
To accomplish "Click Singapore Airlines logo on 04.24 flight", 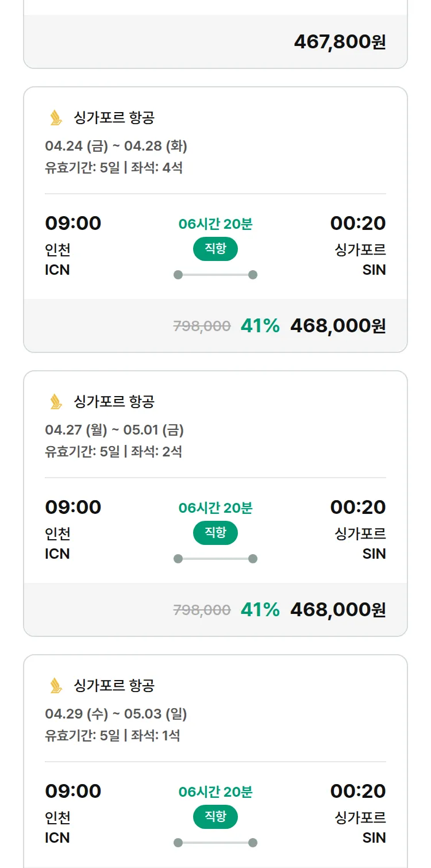I will 56,118.
